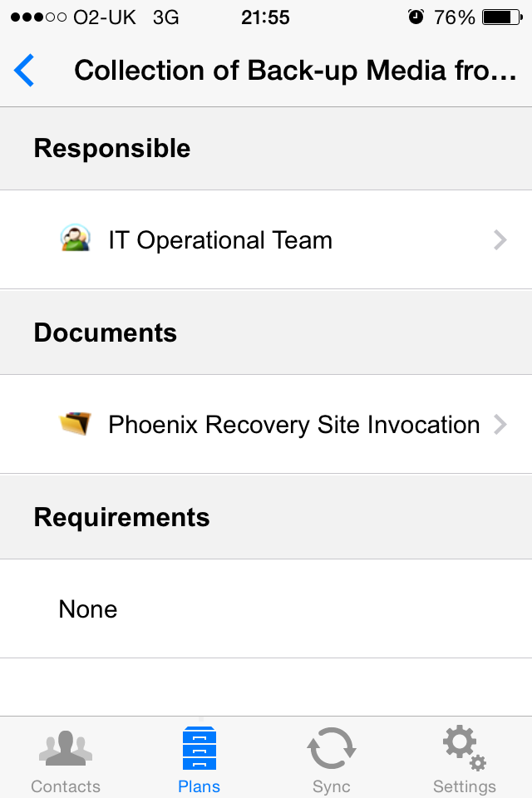Tap the blue back arrow
The width and height of the screenshot is (532, 798).
click(x=24, y=70)
